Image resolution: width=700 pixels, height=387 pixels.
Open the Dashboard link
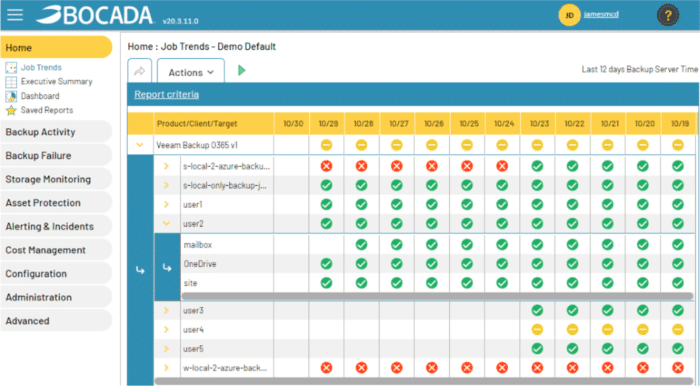40,96
